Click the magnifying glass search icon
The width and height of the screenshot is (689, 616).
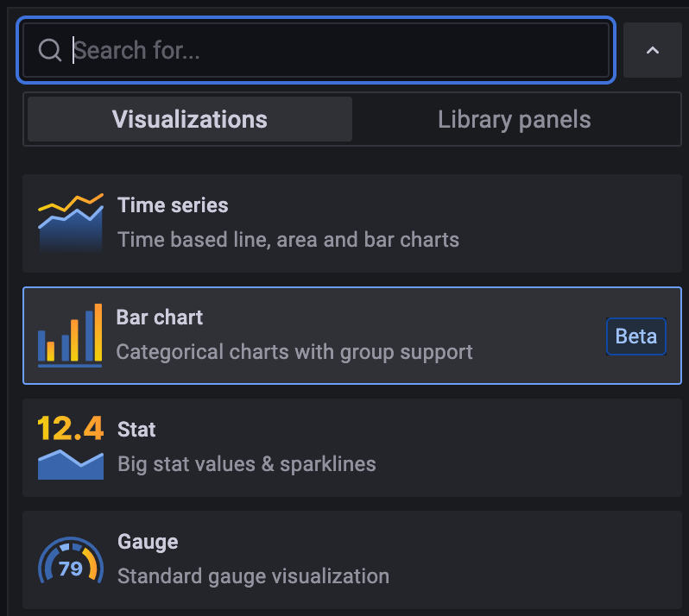point(49,50)
